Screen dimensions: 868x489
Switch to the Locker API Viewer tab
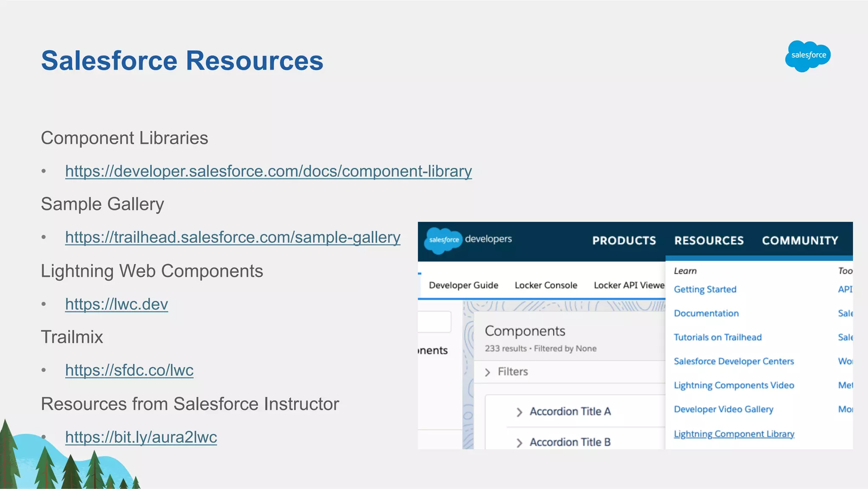pyautogui.click(x=629, y=285)
